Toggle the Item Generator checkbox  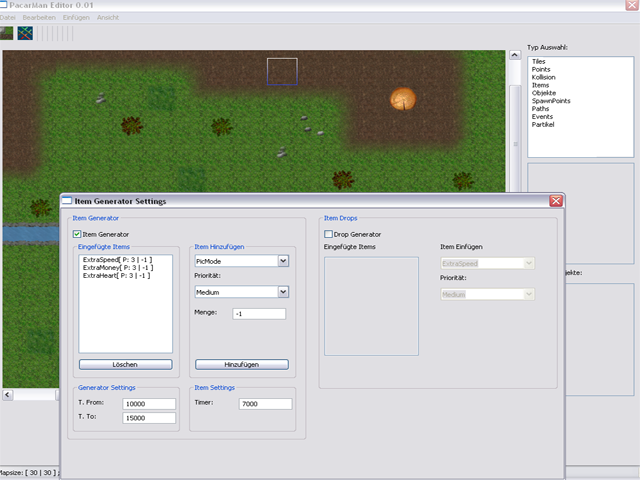(x=78, y=234)
